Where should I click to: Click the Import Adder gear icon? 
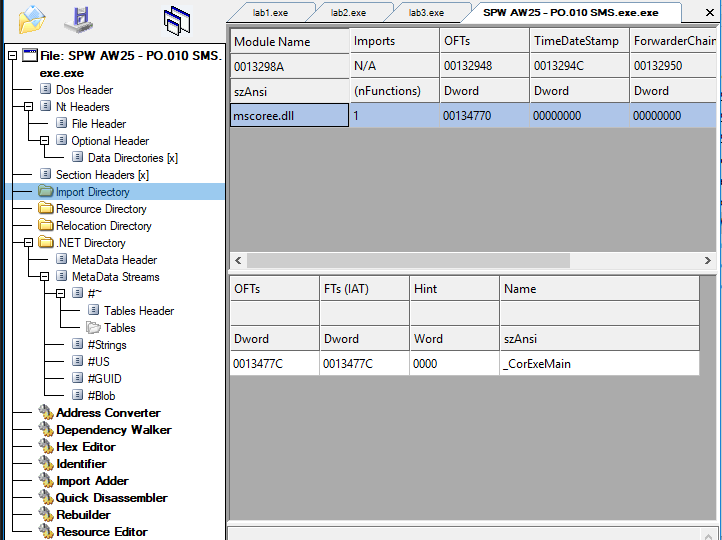(46, 481)
